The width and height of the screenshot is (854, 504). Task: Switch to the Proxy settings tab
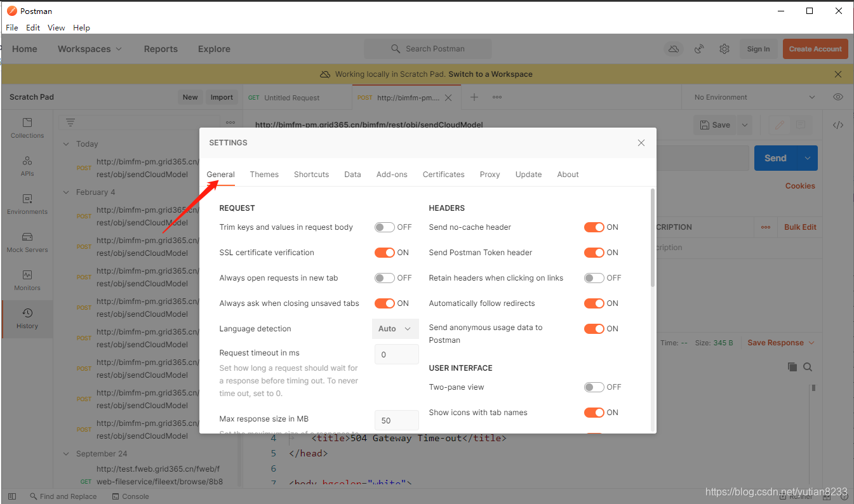coord(490,175)
